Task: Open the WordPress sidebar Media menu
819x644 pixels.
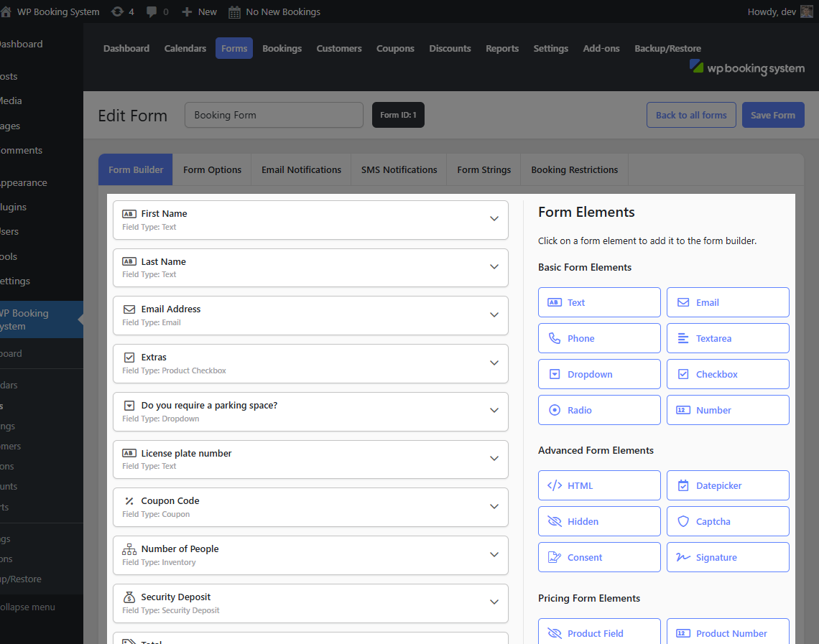Action: pyautogui.click(x=11, y=101)
